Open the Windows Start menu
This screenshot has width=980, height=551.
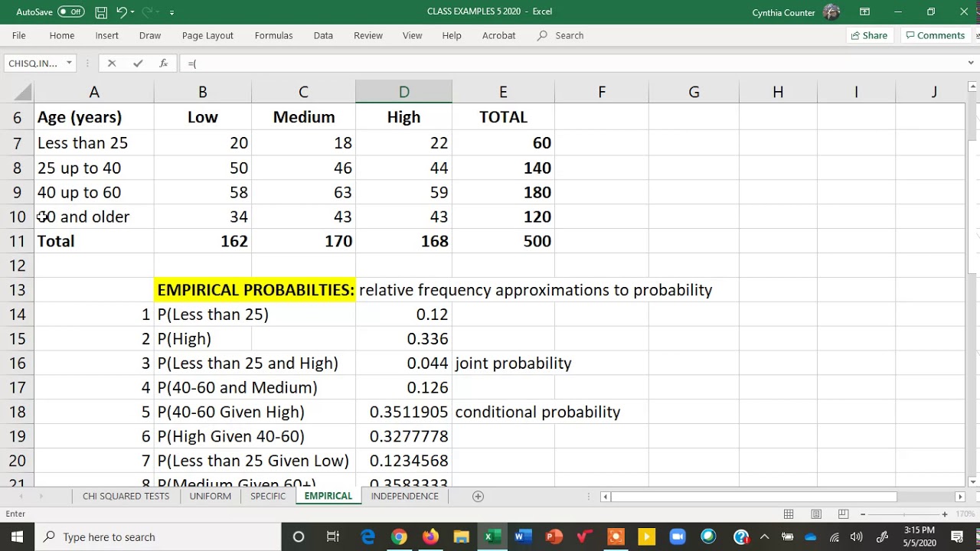(x=17, y=536)
